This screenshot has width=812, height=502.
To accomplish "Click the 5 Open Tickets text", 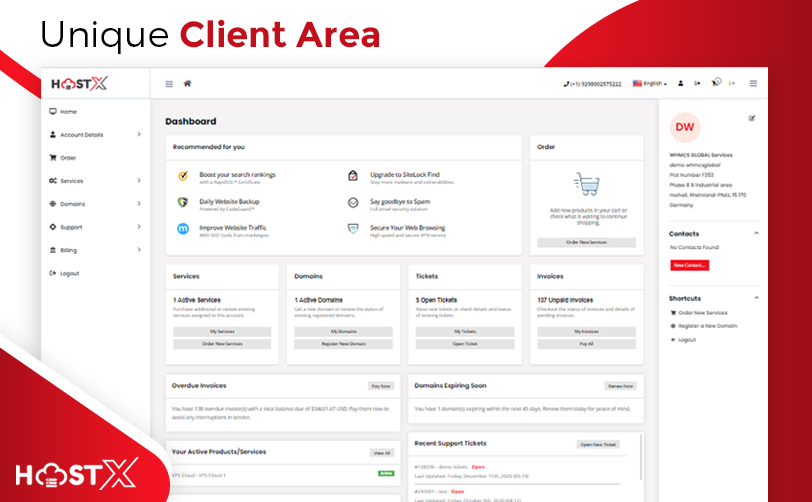I will point(437,300).
